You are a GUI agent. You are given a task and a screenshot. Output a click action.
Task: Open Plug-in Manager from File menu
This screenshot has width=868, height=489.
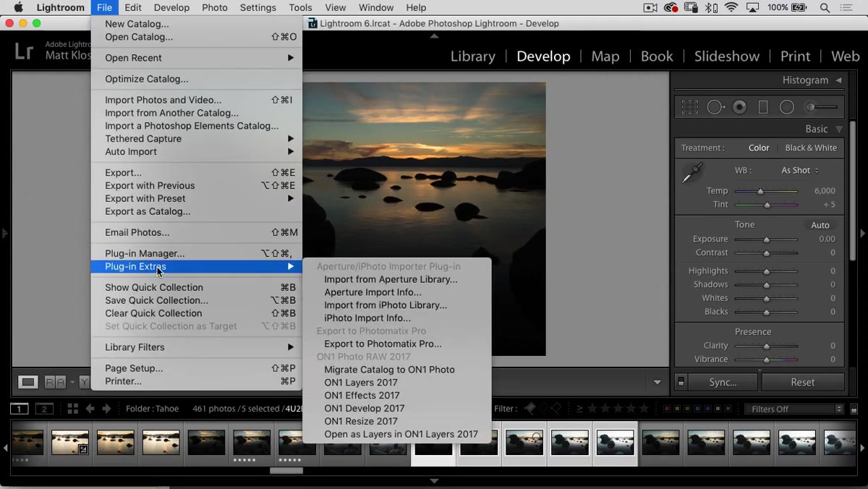[x=197, y=253]
